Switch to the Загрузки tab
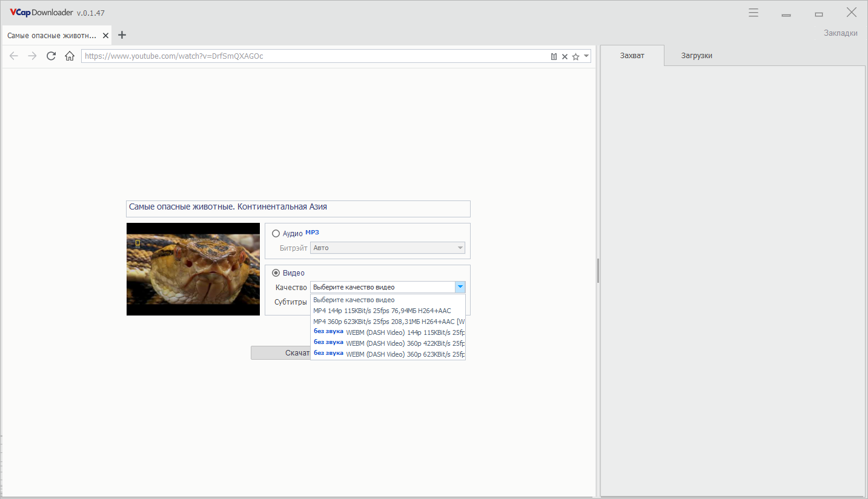 click(697, 56)
